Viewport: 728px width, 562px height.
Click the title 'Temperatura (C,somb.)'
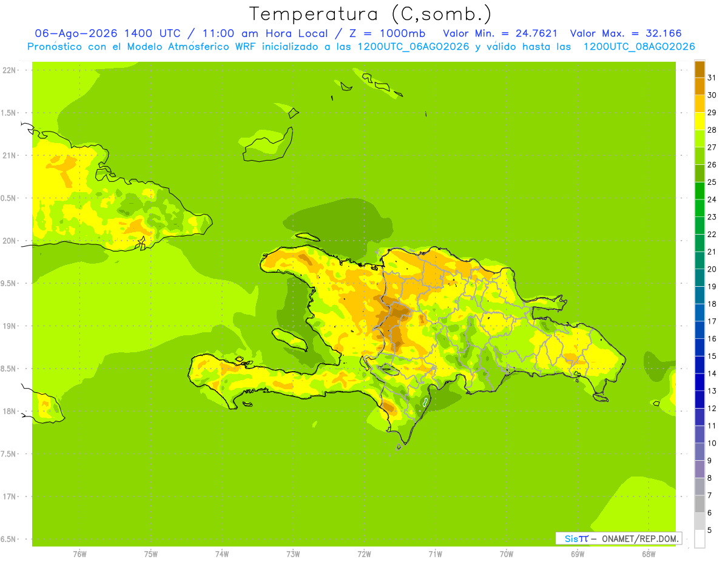pos(370,14)
